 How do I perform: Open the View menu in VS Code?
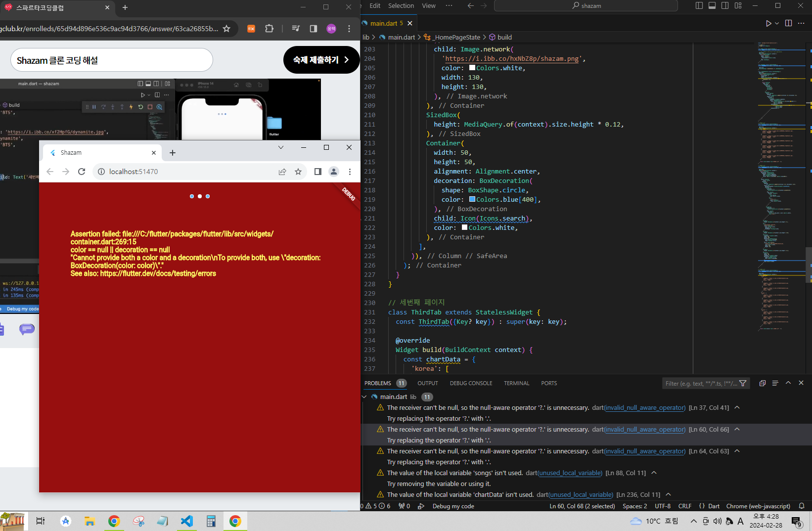pyautogui.click(x=429, y=5)
